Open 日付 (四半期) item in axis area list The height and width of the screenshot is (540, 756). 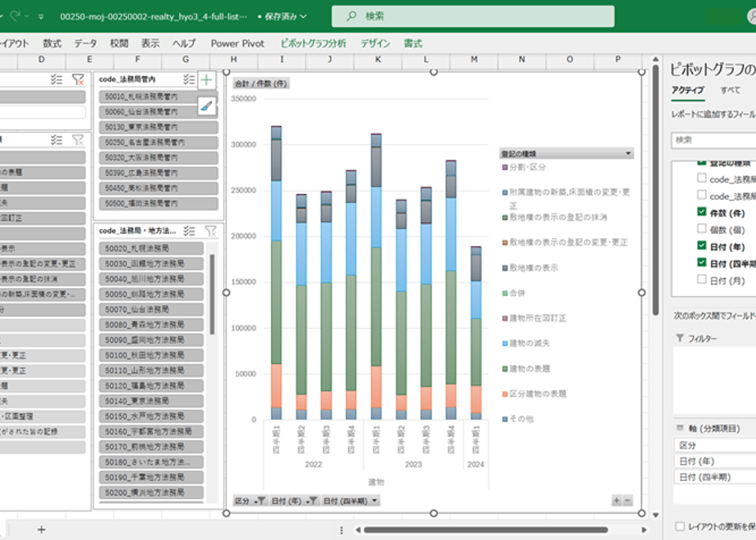(714, 477)
